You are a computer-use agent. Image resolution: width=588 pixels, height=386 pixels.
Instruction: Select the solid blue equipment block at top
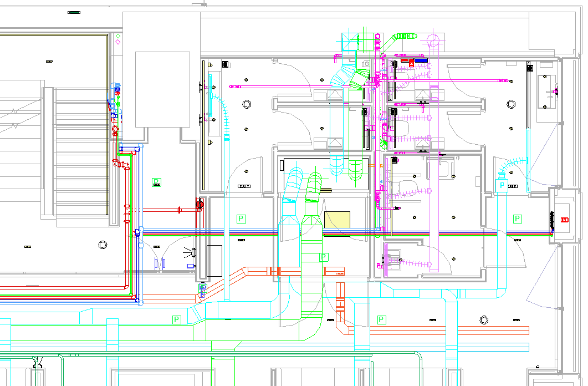coord(421,59)
